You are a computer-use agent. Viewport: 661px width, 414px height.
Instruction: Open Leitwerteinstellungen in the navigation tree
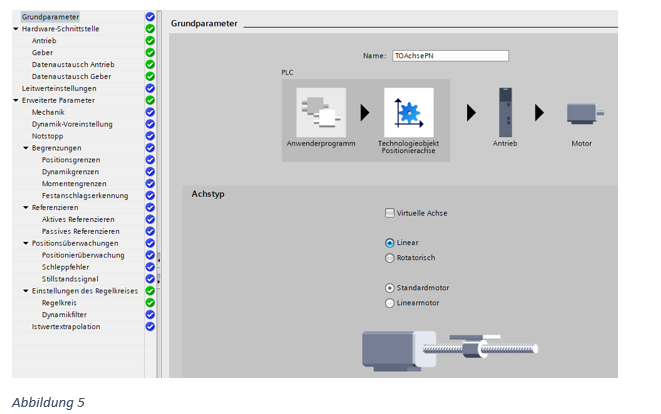[x=59, y=88]
